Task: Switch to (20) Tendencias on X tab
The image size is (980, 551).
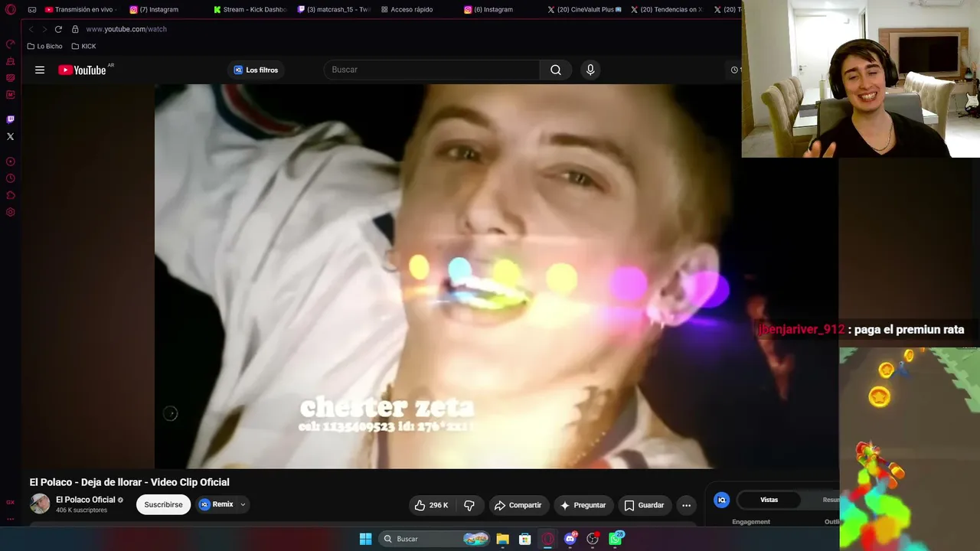Action: (667, 10)
